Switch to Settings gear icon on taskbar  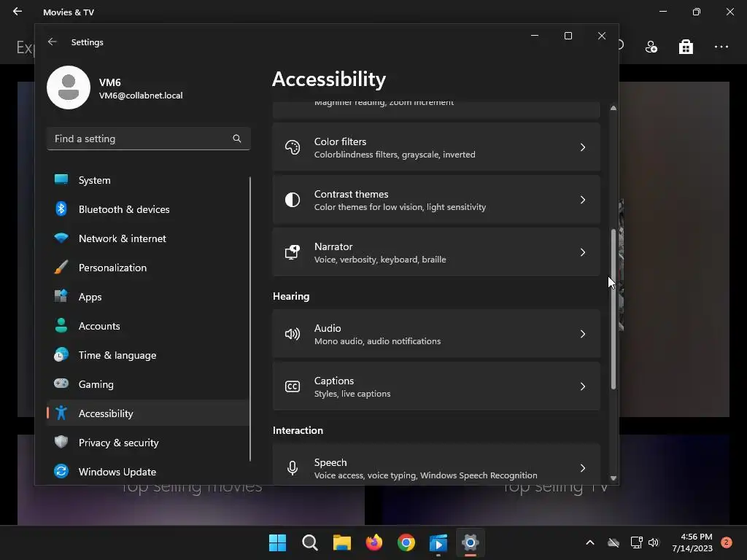point(471,542)
